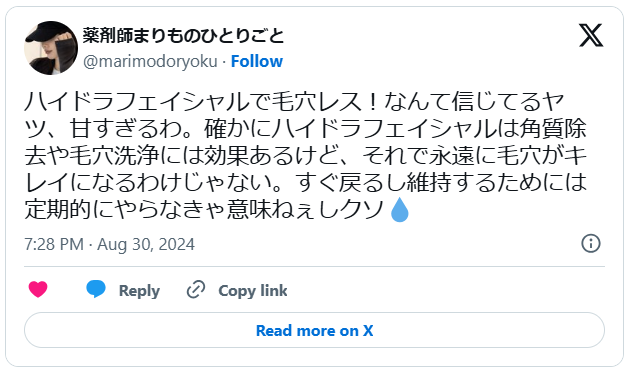
Task: Click the chain link icon beside Copy link
Action: [x=196, y=289]
